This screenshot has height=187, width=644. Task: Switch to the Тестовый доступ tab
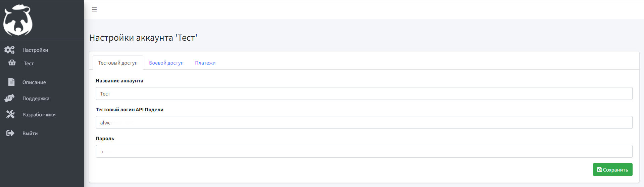click(118, 63)
